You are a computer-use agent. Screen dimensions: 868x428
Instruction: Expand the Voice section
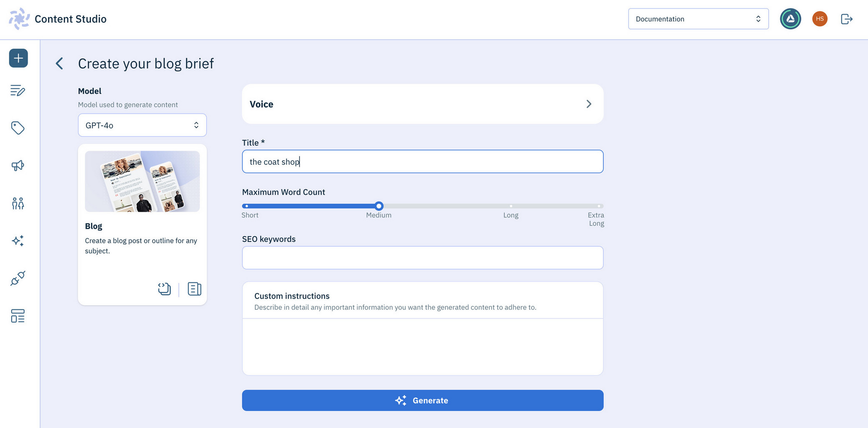coord(422,104)
